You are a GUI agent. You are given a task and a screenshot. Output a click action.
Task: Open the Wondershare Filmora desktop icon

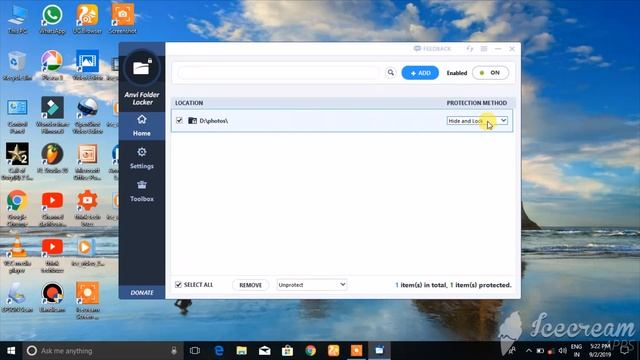coord(52,116)
